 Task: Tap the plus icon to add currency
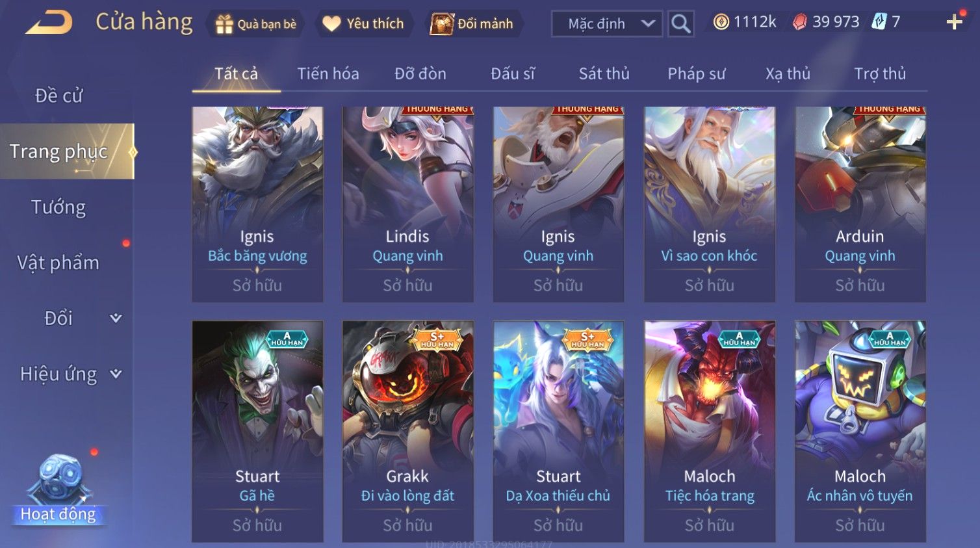[x=954, y=22]
